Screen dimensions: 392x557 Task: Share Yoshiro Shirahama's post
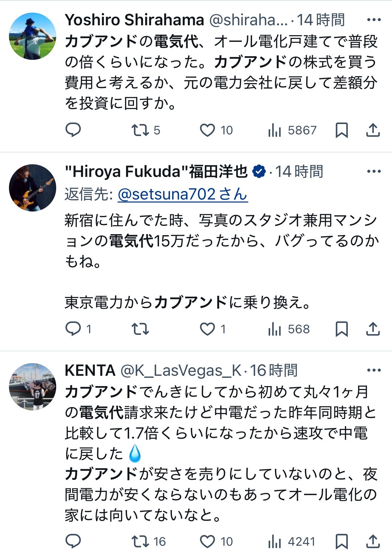[373, 130]
